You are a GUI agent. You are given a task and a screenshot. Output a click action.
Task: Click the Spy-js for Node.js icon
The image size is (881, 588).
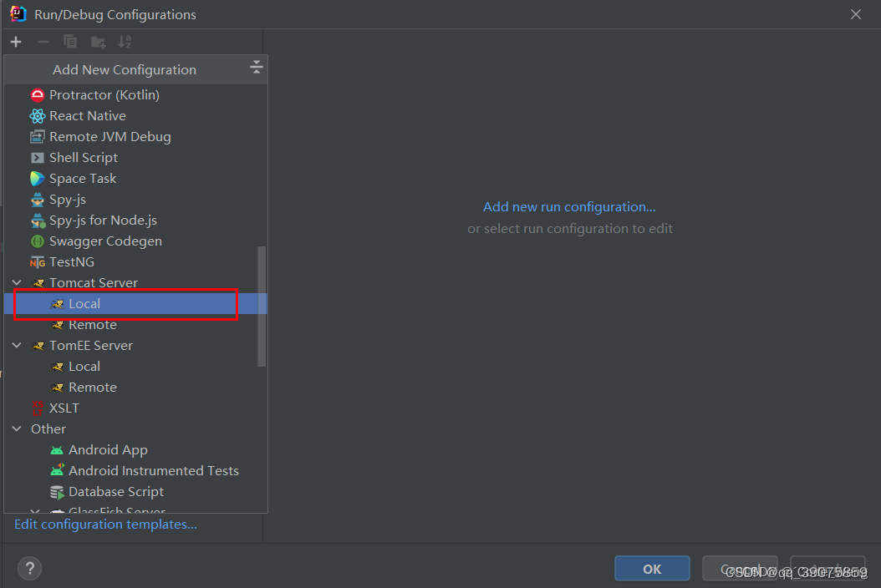(38, 220)
